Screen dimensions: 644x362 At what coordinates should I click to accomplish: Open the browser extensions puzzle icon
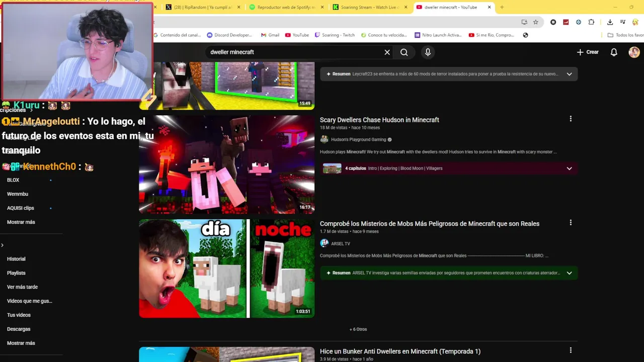[591, 22]
